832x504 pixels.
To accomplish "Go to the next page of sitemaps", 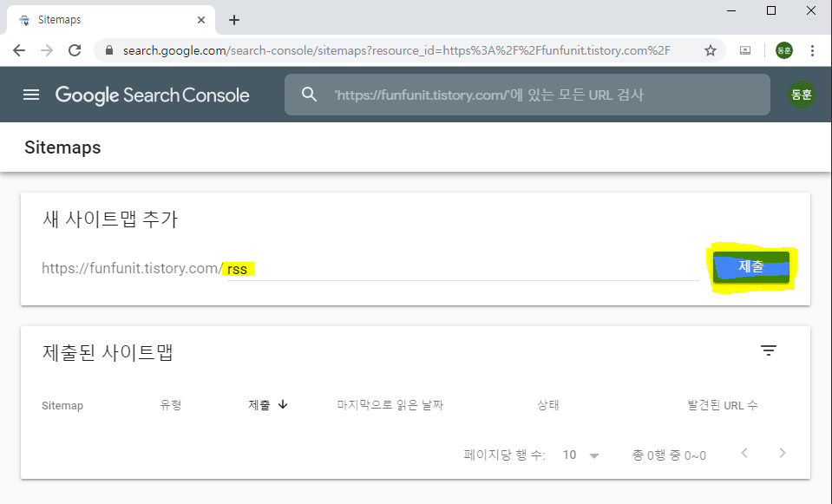I will pos(783,453).
